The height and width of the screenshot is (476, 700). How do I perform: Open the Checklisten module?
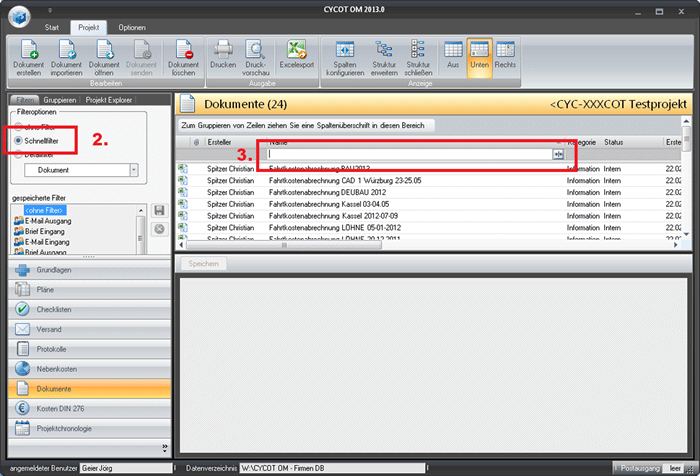tap(89, 309)
